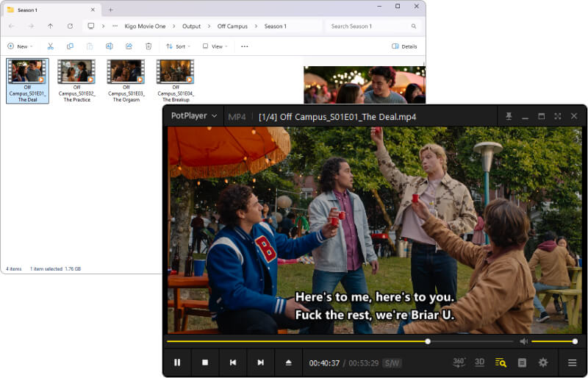Viewport: 588px width, 378px height.
Task: Select the Season 1 Explorer tab
Action: (50, 10)
